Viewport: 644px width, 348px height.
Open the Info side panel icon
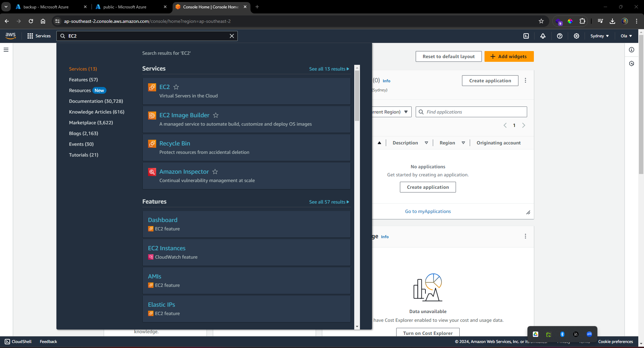click(632, 50)
